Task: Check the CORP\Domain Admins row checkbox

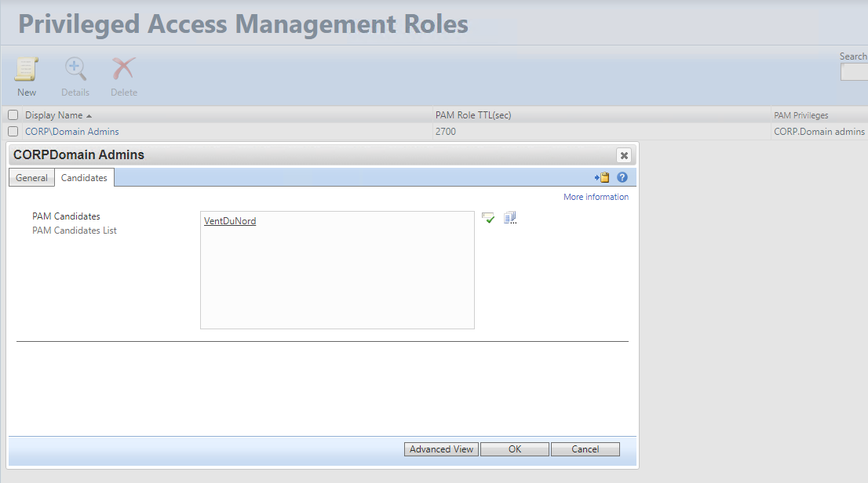Action: 13,132
